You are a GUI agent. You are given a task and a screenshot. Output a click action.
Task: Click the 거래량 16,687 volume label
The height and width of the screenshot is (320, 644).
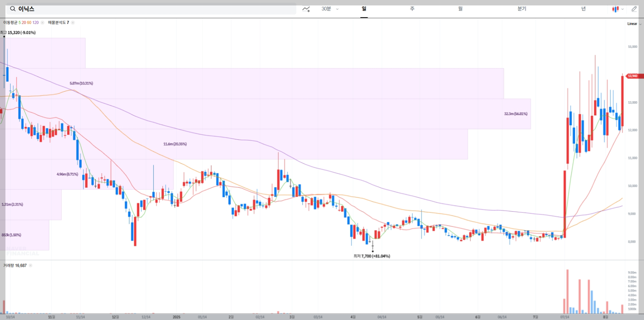15,266
